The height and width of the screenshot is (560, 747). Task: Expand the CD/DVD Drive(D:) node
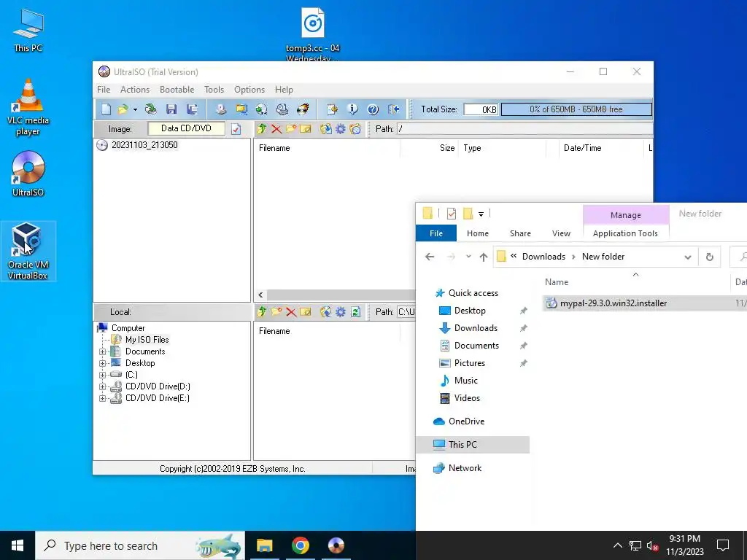tap(102, 386)
